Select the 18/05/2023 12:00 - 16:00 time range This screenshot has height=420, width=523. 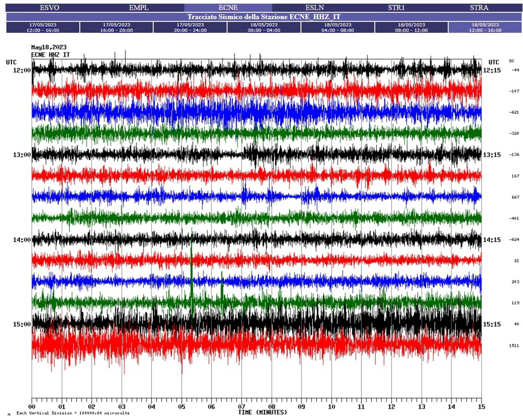pos(485,27)
